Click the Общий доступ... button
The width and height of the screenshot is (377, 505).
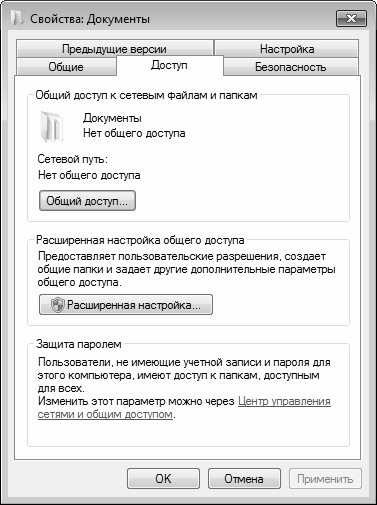tap(87, 201)
